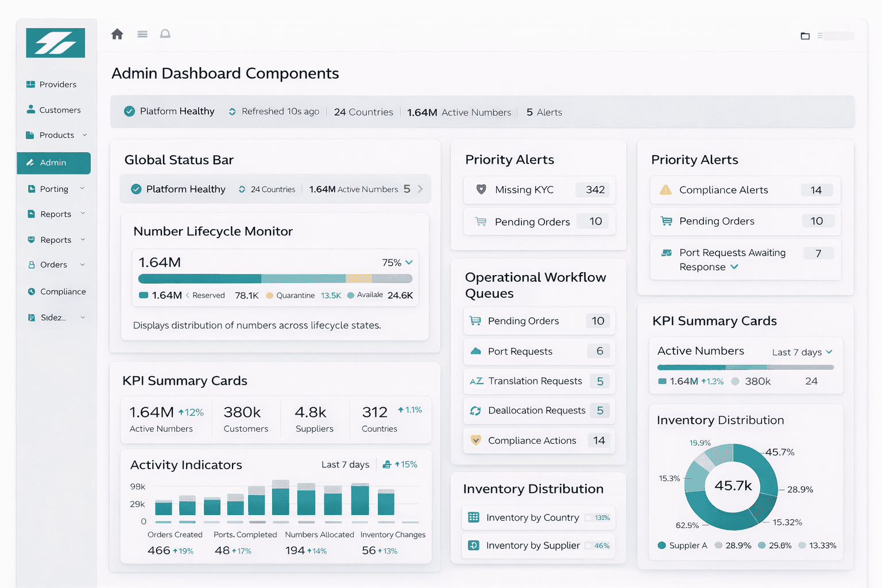This screenshot has width=882, height=588.
Task: Click the Orders lock icon in sidebar
Action: pos(32,265)
